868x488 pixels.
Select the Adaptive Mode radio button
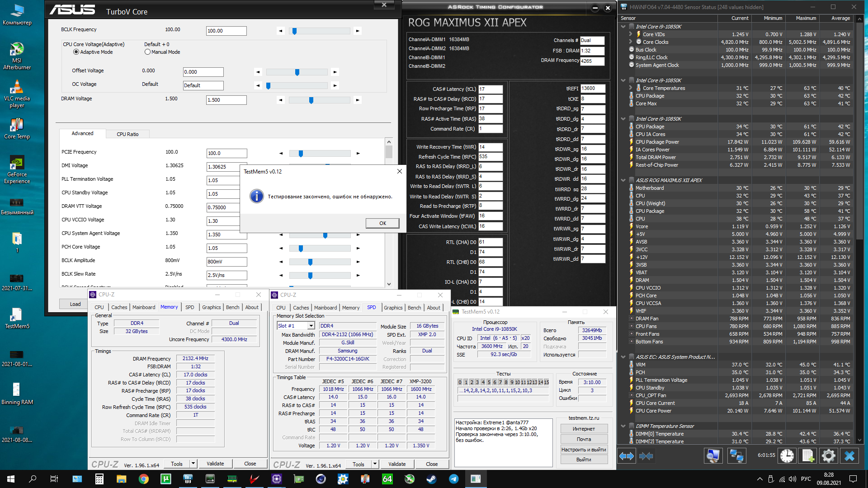click(76, 52)
